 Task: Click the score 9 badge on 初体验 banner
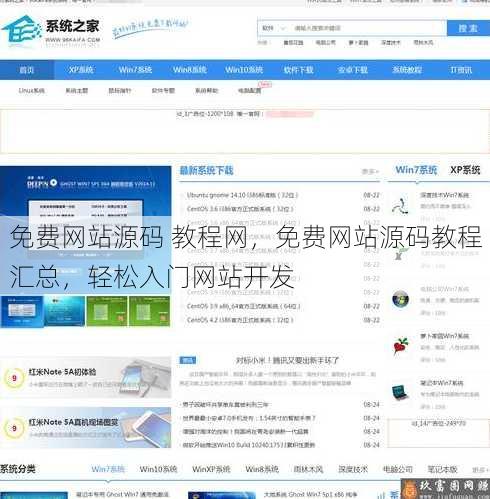tap(14, 378)
